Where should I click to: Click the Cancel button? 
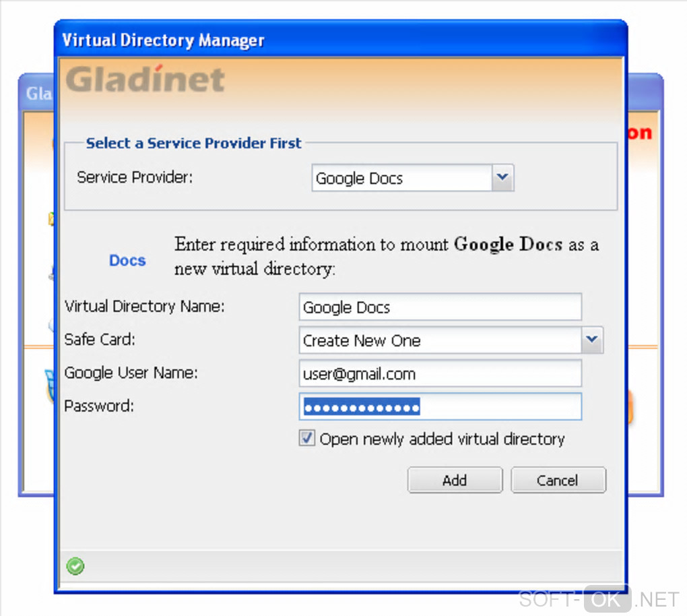[x=558, y=480]
